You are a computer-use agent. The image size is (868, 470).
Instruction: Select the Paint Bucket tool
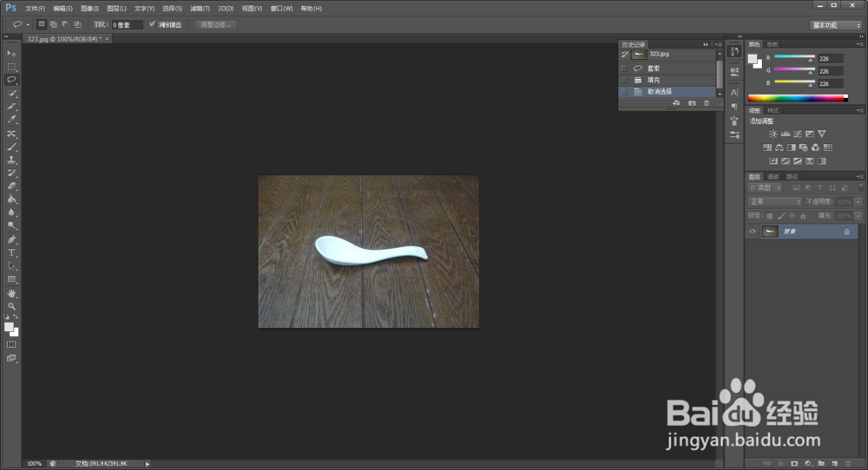[11, 199]
